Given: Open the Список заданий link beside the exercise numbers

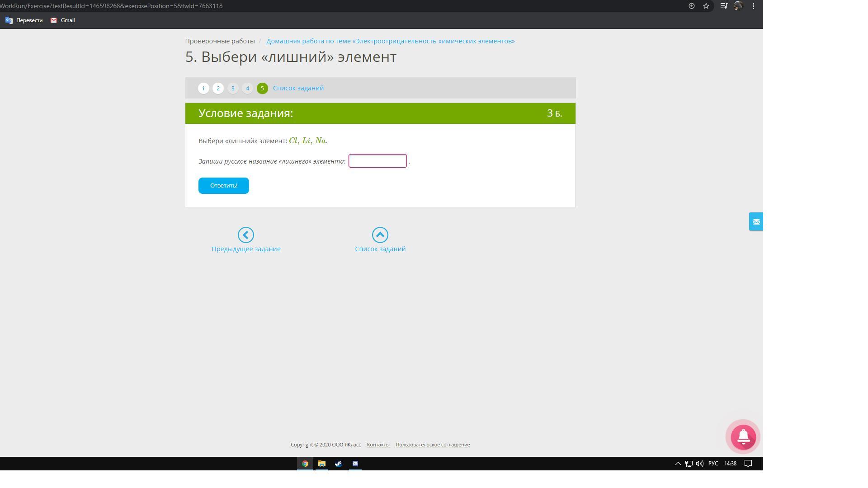Looking at the screenshot, I should pos(298,88).
